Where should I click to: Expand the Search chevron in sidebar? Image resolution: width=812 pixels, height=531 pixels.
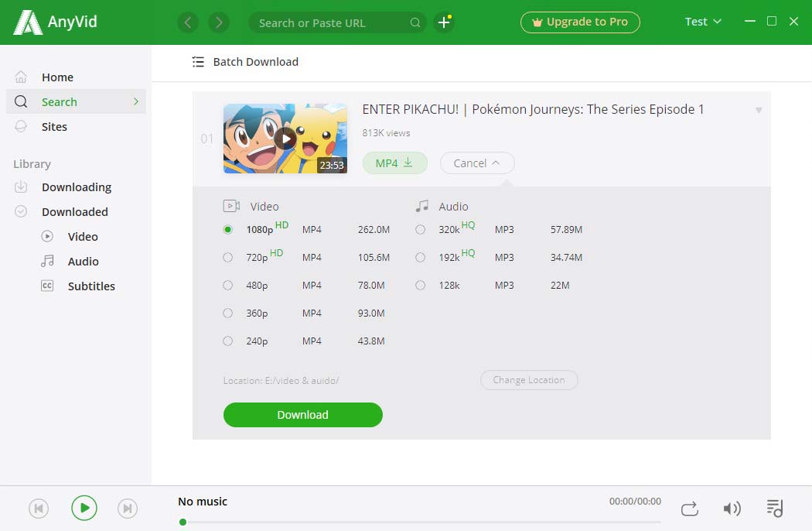pos(136,101)
